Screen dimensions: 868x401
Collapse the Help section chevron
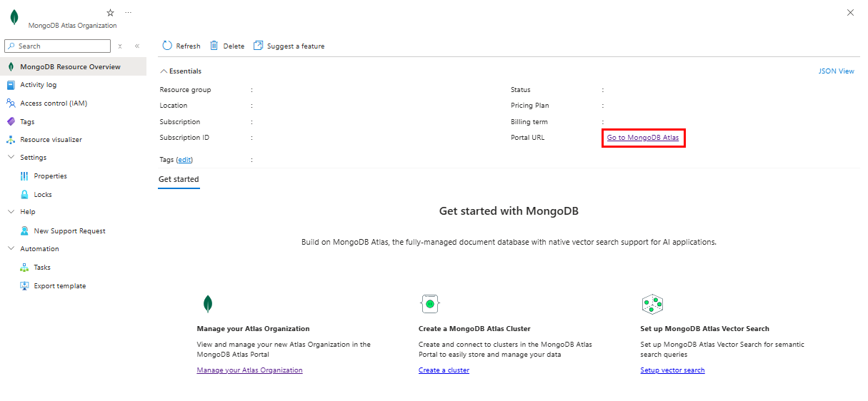tap(11, 212)
